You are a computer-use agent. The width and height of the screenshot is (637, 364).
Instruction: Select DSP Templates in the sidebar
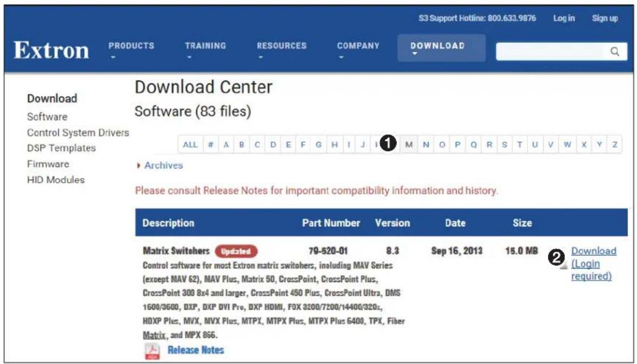[x=61, y=148]
